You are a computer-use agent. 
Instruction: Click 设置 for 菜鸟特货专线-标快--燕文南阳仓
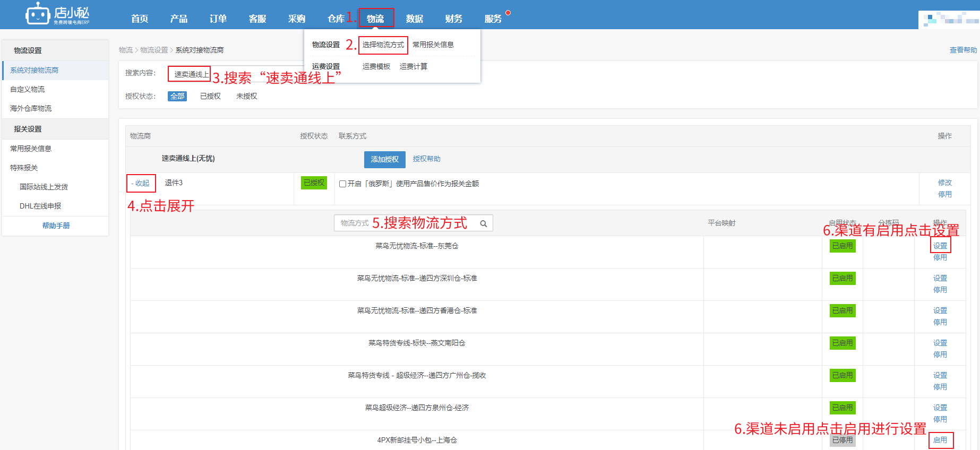pyautogui.click(x=940, y=343)
